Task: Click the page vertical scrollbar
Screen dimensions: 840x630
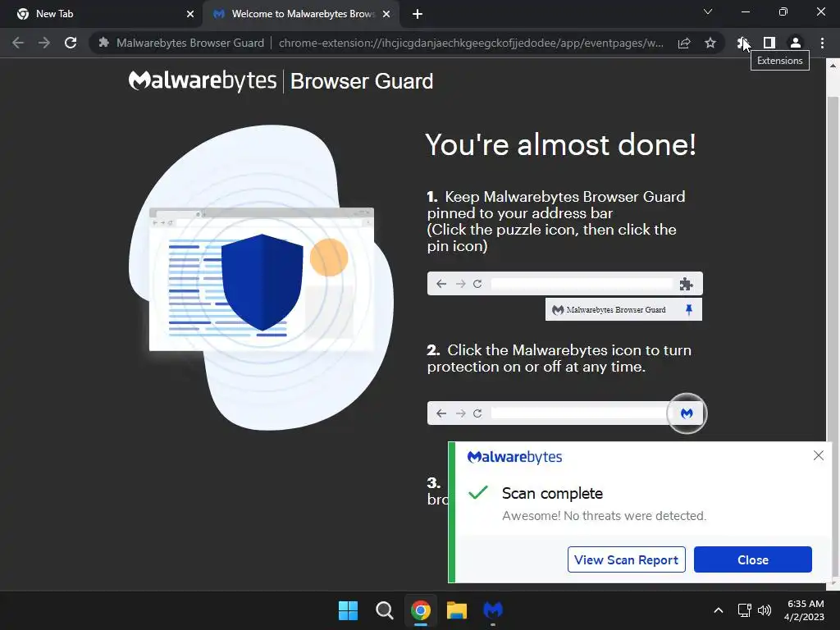Action: 833,322
